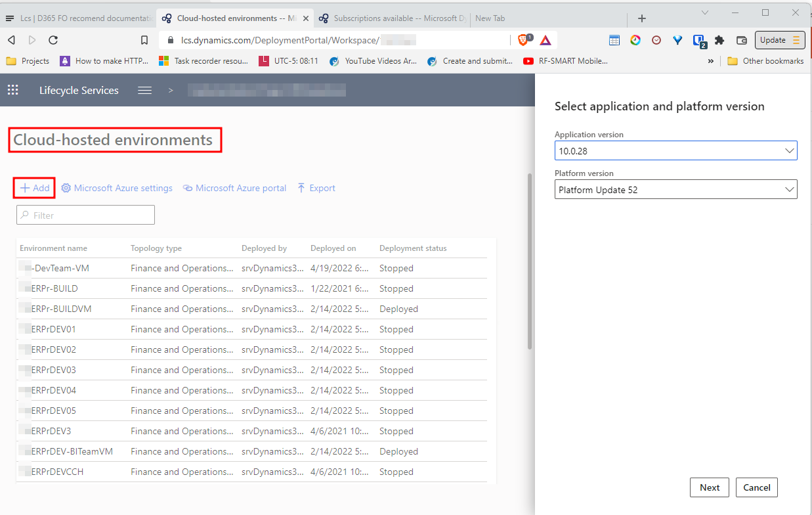Click Add to create an environment
Screen dimensions: 812x515
click(x=35, y=188)
